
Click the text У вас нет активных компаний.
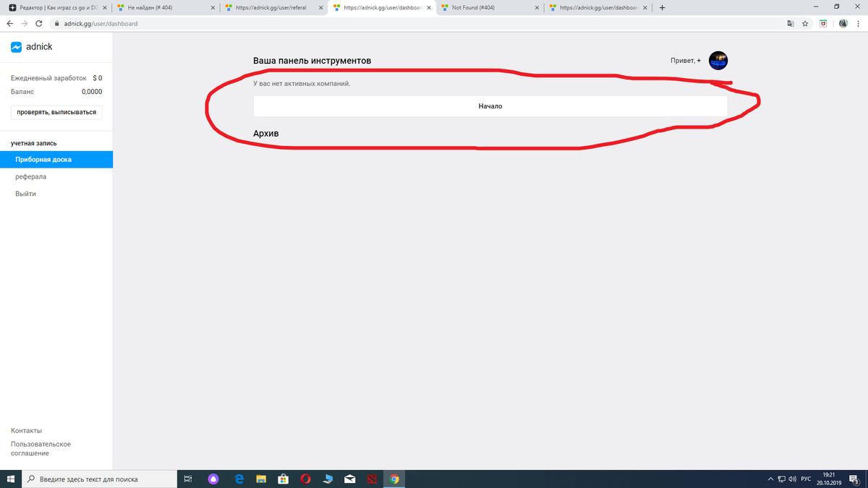[x=302, y=84]
